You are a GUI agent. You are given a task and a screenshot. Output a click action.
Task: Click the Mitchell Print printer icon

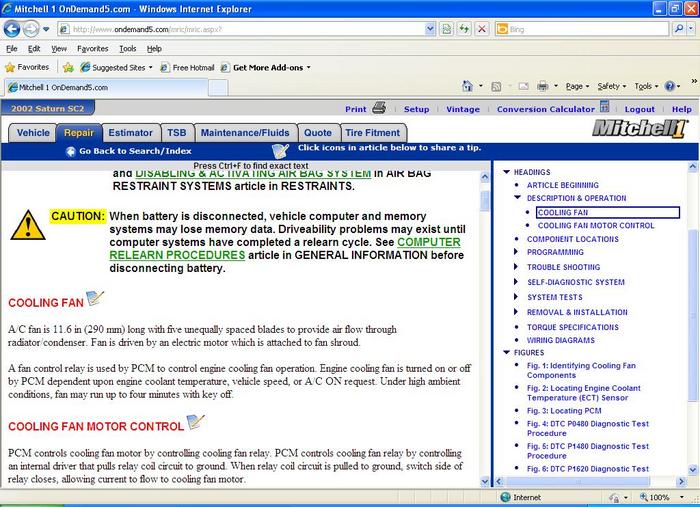click(x=379, y=108)
